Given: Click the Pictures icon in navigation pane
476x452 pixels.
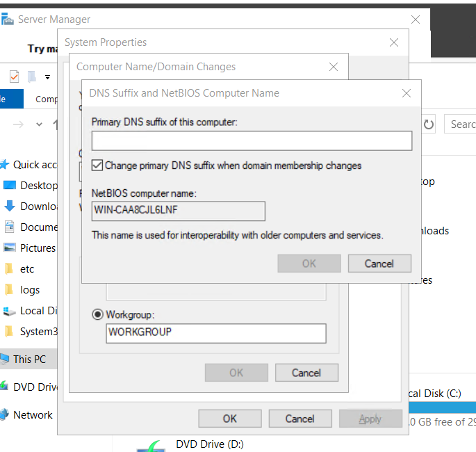Looking at the screenshot, I should (10, 248).
